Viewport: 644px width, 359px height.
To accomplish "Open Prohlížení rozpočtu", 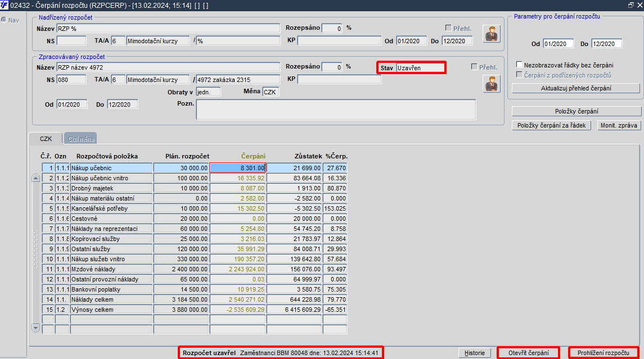I will pos(604,353).
